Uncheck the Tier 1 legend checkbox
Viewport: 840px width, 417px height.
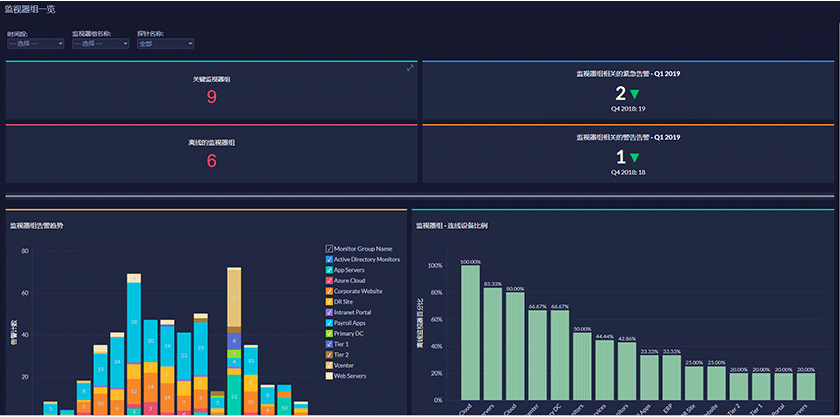click(329, 344)
